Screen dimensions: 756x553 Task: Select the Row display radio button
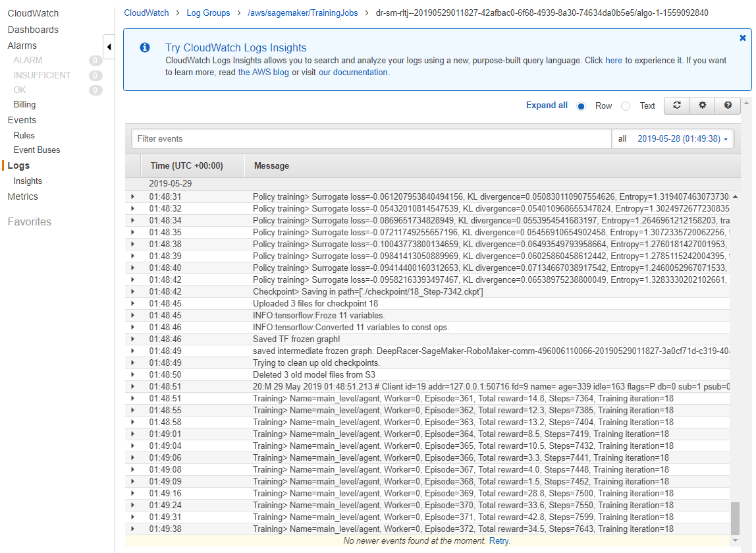[x=581, y=106]
